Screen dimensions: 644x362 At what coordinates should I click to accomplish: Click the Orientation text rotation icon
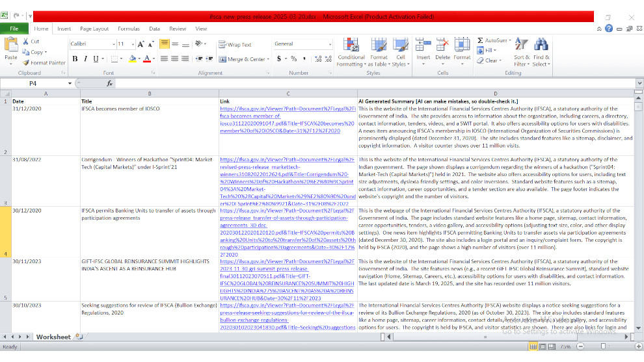199,44
